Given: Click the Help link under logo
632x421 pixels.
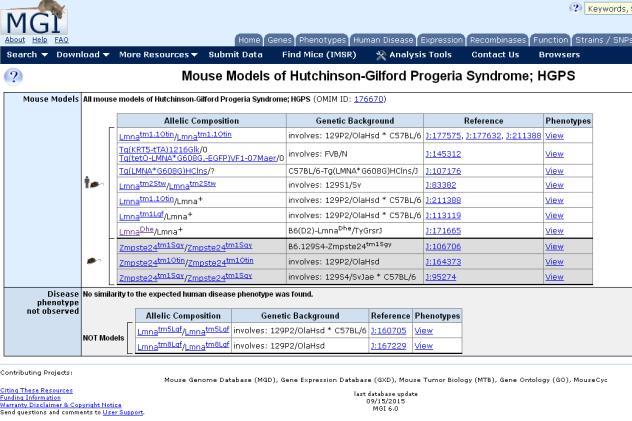Looking at the screenshot, I should click(40, 40).
